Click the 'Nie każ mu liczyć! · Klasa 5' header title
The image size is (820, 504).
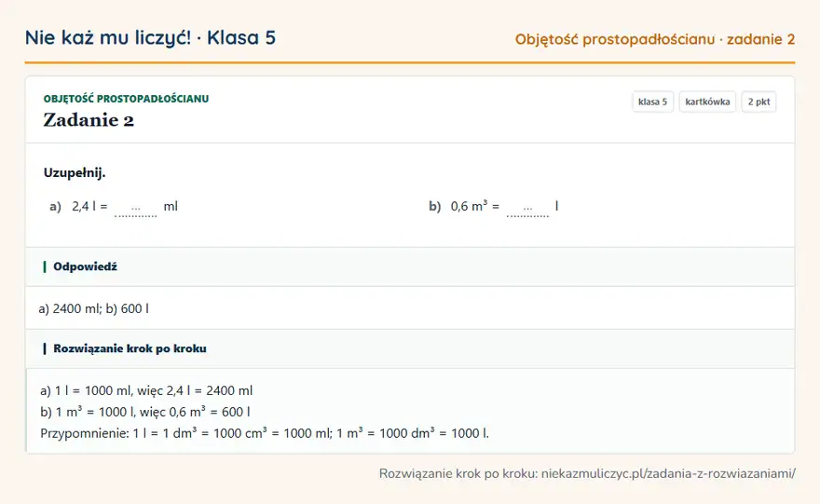pos(150,38)
